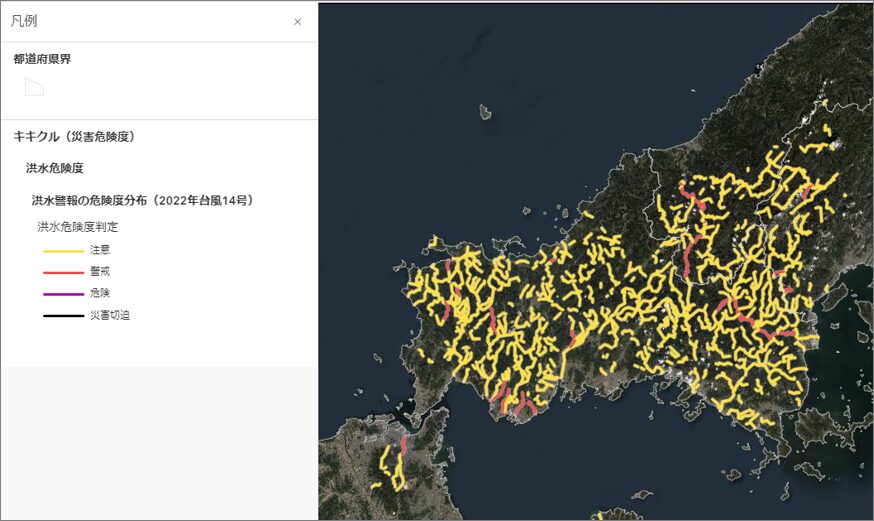Click the 災害切迫 legend label
Screen dimensions: 874x521
pyautogui.click(x=110, y=315)
